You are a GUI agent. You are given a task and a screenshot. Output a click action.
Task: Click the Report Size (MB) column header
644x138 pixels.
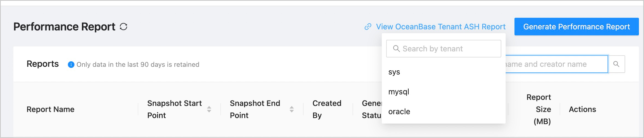point(539,109)
